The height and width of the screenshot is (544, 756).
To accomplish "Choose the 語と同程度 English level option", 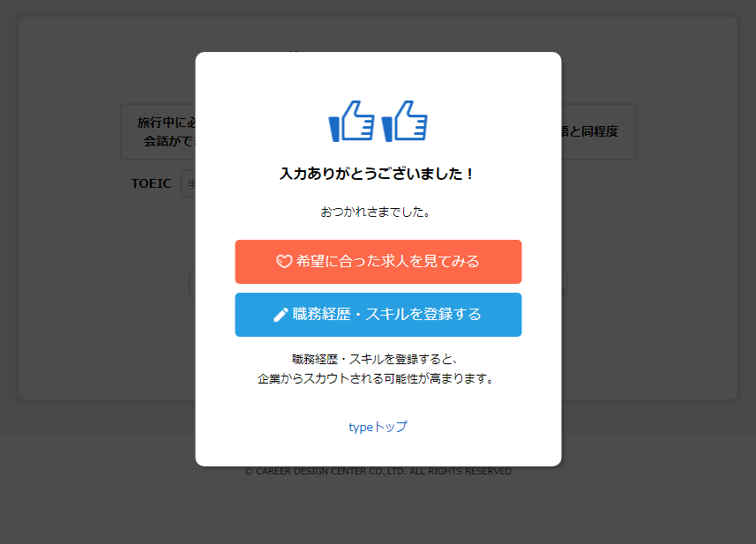I will click(598, 131).
